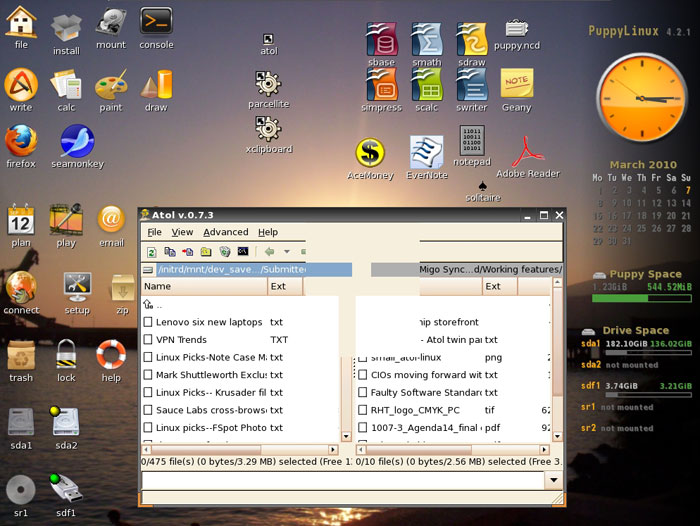Click the Refresh icon in Atol toolbar
Image resolution: width=700 pixels, height=526 pixels.
click(151, 252)
